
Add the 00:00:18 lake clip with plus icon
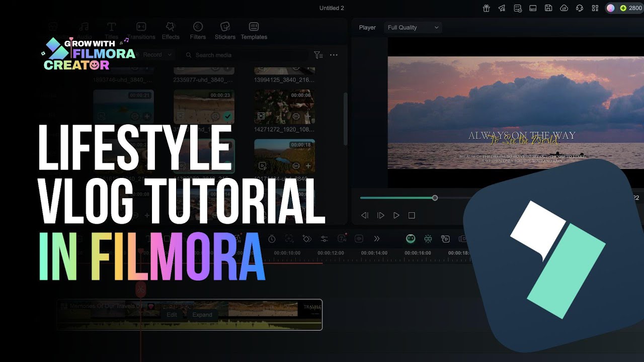click(x=308, y=166)
